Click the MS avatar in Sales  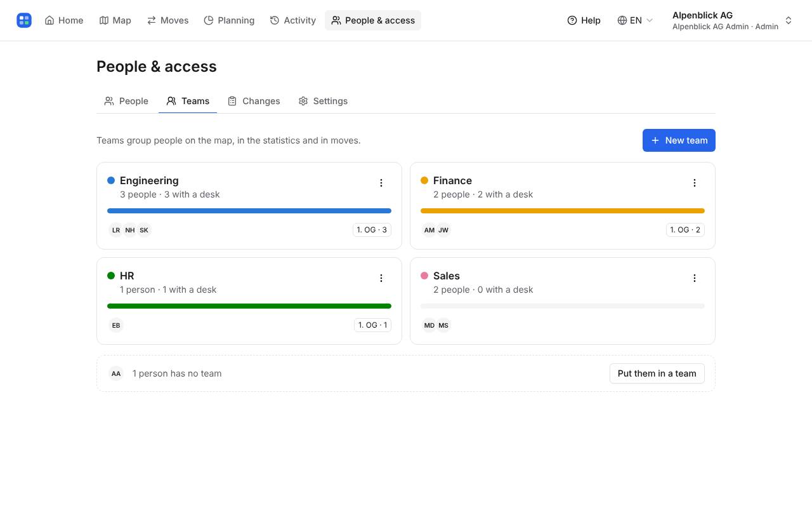click(x=443, y=325)
